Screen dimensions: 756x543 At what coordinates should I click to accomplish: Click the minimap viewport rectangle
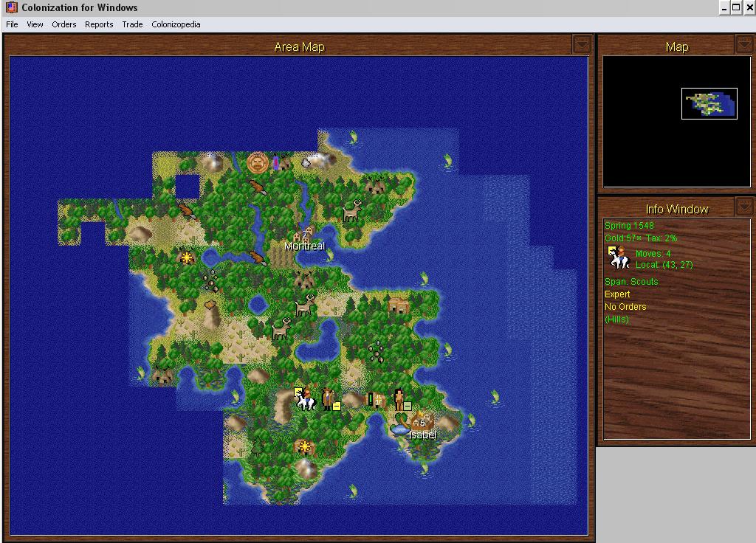coord(709,103)
